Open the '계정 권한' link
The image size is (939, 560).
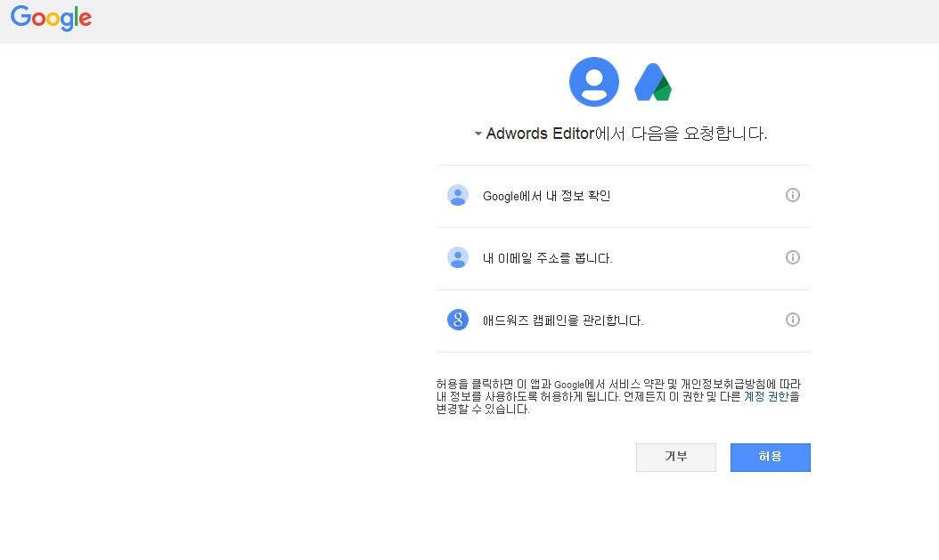pyautogui.click(x=766, y=397)
